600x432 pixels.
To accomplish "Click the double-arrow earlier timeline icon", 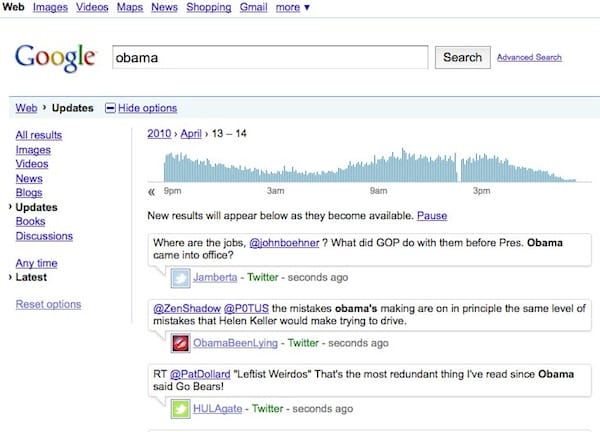I will (x=152, y=190).
